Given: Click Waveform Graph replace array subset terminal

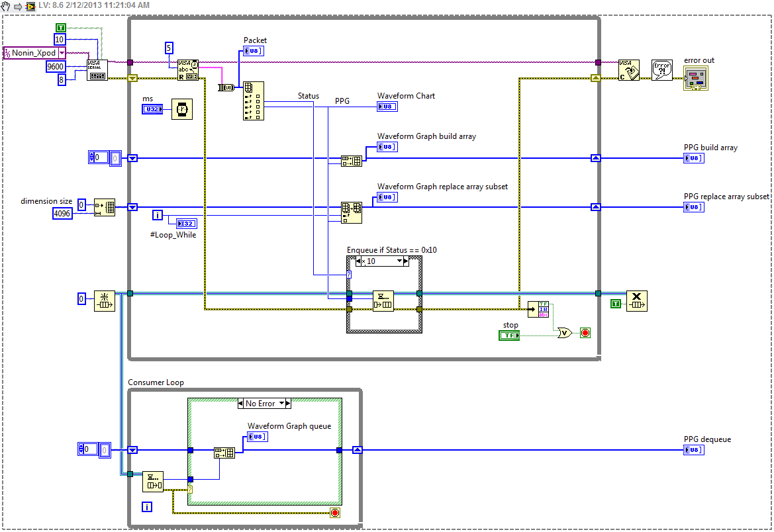Looking at the screenshot, I should (x=387, y=197).
